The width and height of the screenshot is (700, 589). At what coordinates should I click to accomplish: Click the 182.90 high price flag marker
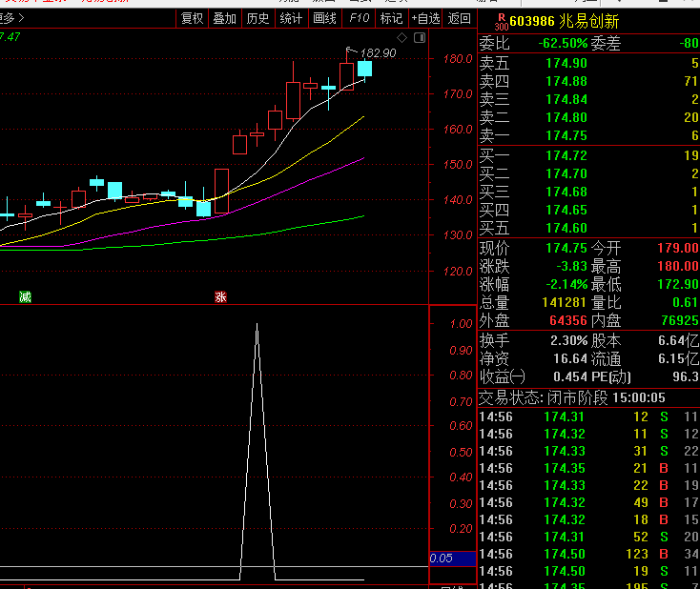click(374, 52)
